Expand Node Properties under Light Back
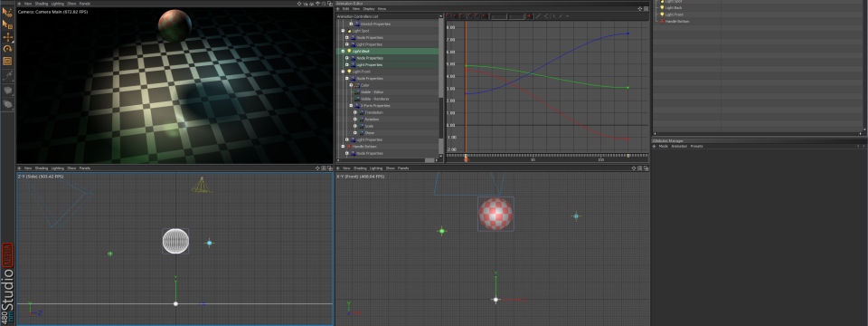 (x=347, y=58)
